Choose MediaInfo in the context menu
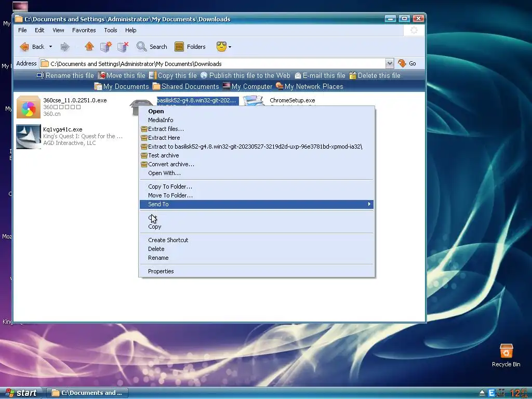 coord(257,120)
